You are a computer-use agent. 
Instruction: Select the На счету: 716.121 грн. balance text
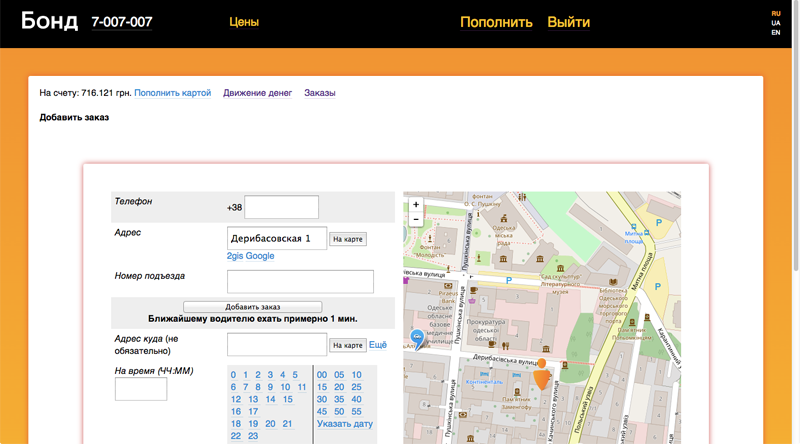click(86, 93)
